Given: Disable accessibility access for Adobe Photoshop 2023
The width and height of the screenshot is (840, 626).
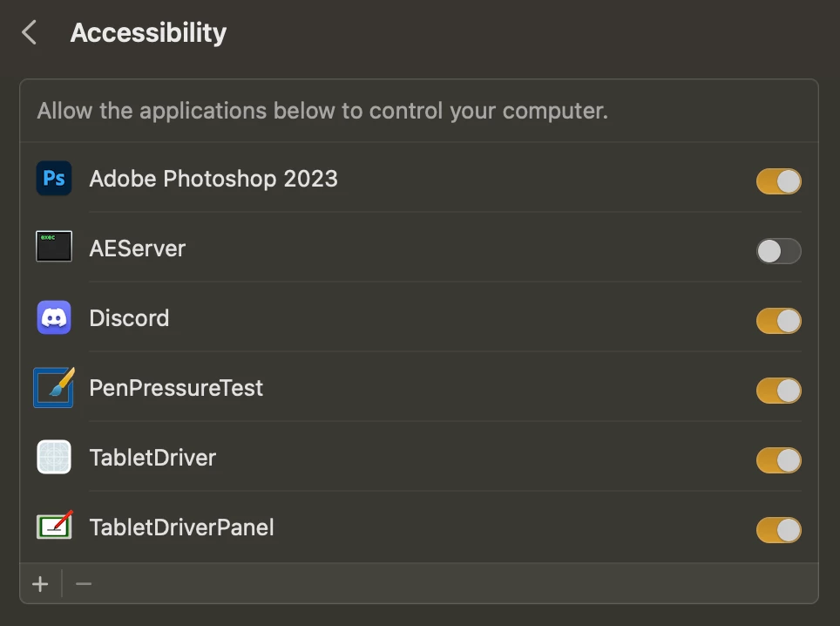Looking at the screenshot, I should (778, 181).
